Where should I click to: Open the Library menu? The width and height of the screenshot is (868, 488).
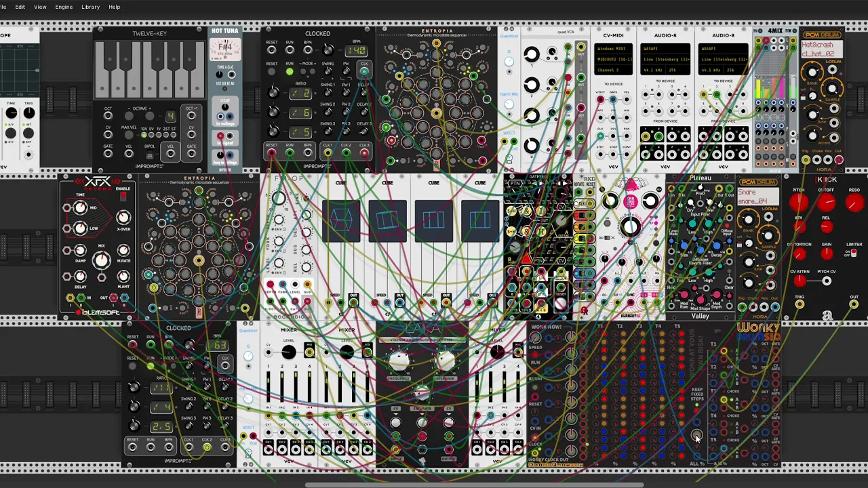click(x=90, y=7)
